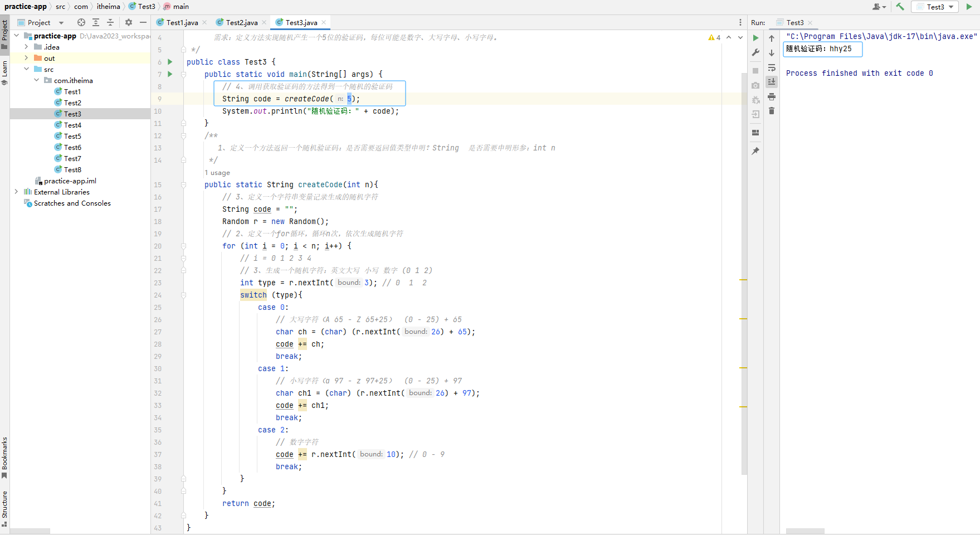980x535 pixels.
Task: Expand External Libraries node
Action: pos(16,192)
